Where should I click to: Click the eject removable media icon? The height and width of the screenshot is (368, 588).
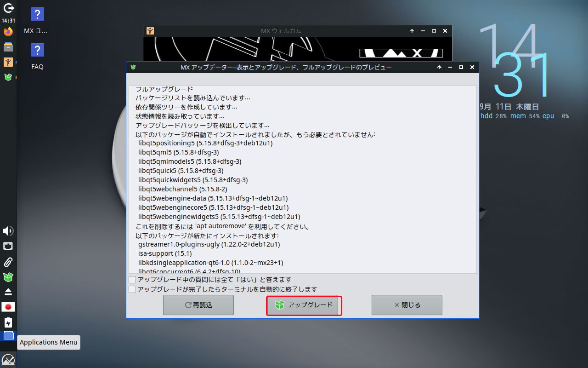pyautogui.click(x=8, y=292)
